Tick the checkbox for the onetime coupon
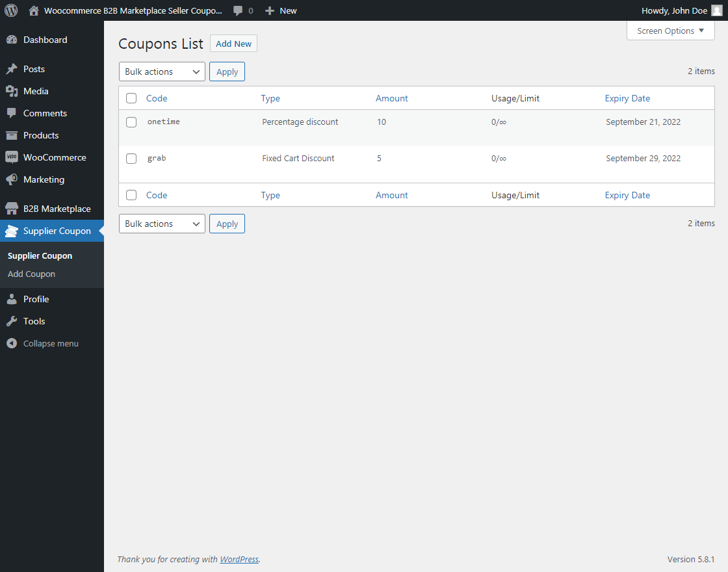Screen dimensions: 728x572 tap(131, 122)
